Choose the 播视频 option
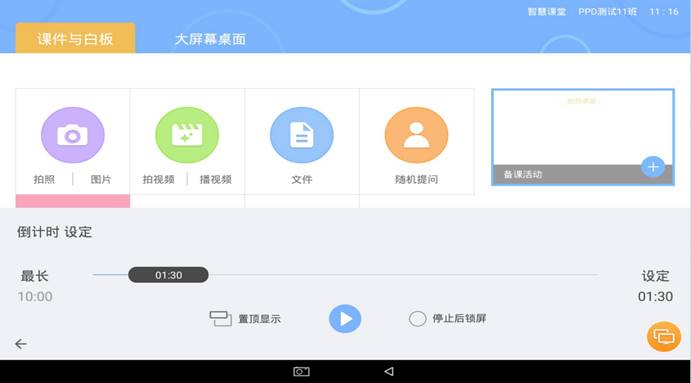Image resolution: width=691 pixels, height=383 pixels. 215,179
